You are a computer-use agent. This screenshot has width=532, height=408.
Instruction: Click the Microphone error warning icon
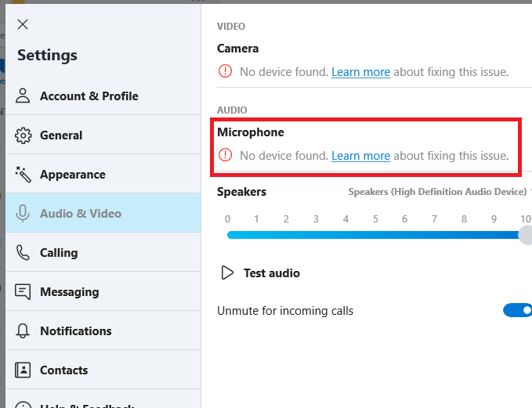pos(226,155)
